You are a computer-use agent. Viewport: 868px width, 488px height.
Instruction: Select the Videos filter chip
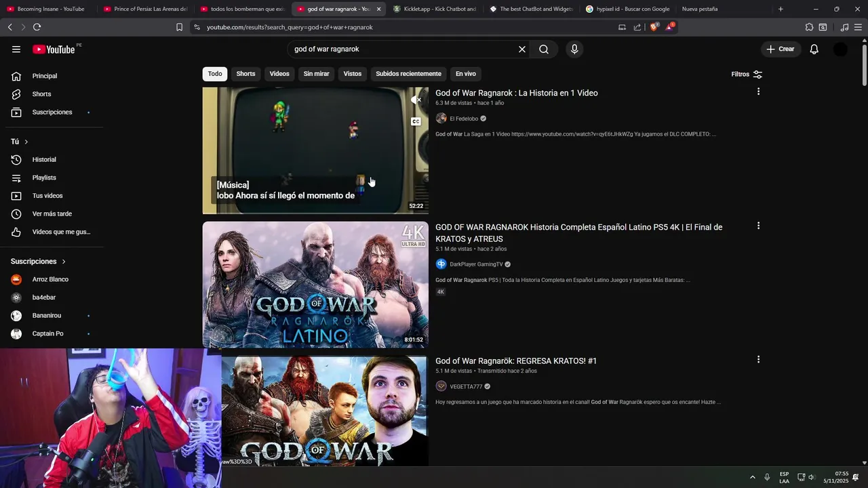(279, 74)
